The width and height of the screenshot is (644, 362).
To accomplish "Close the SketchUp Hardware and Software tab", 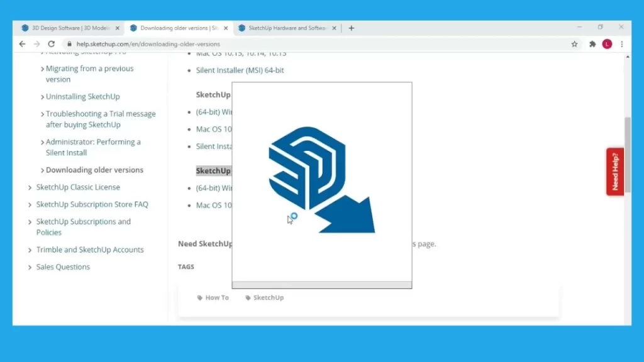I will pos(334,28).
